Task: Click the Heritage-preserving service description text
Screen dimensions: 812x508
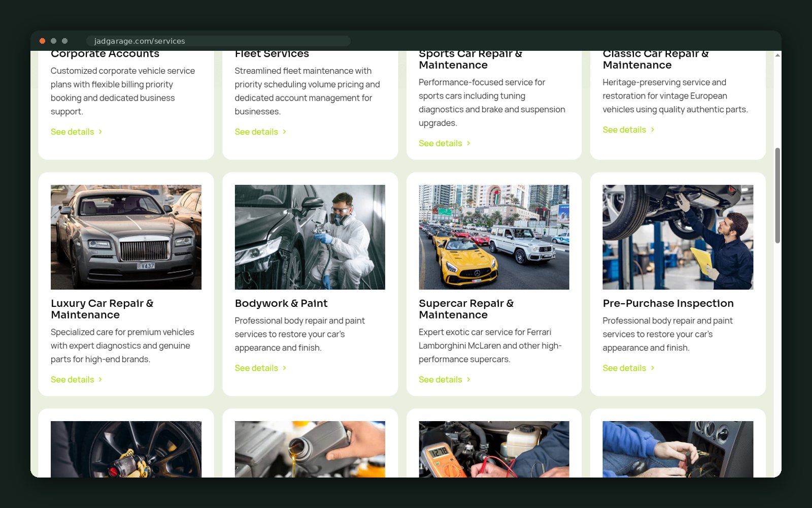Action: 675,96
